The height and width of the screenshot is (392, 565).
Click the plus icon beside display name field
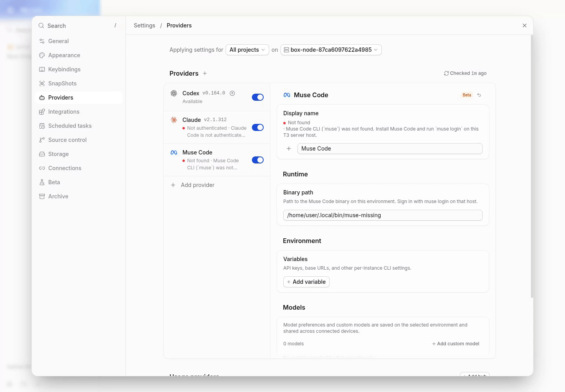click(x=289, y=149)
